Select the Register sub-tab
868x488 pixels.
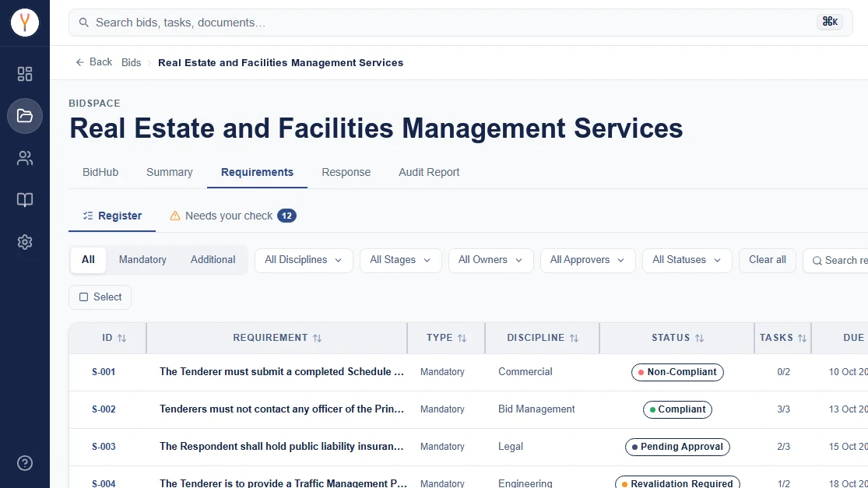pos(112,216)
